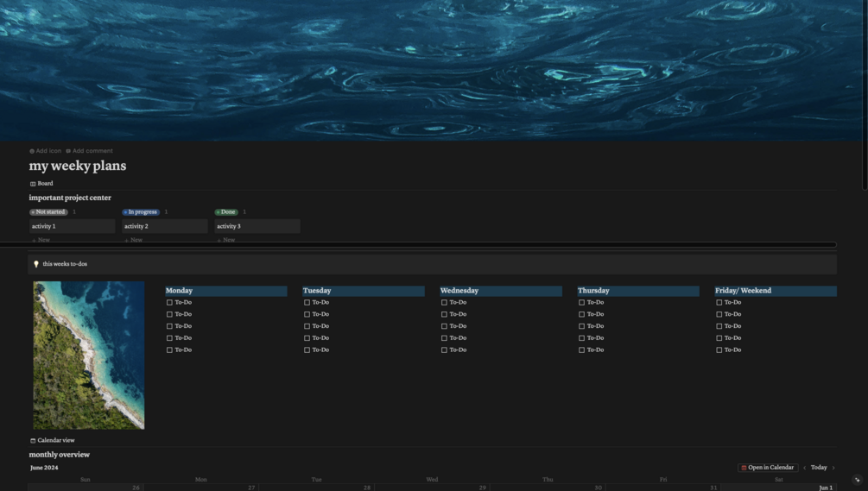Click the calendar cell dated 29

432,488
